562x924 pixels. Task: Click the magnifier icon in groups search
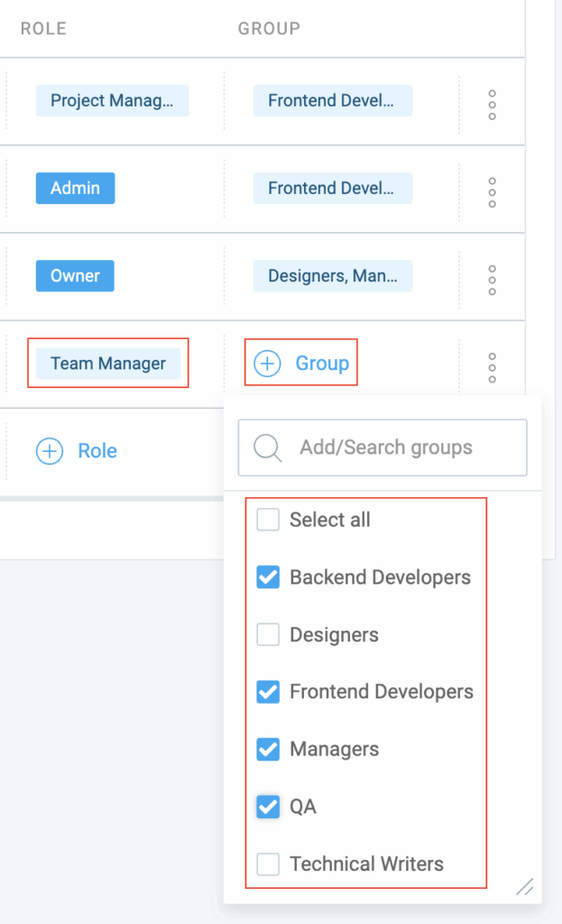pyautogui.click(x=267, y=448)
